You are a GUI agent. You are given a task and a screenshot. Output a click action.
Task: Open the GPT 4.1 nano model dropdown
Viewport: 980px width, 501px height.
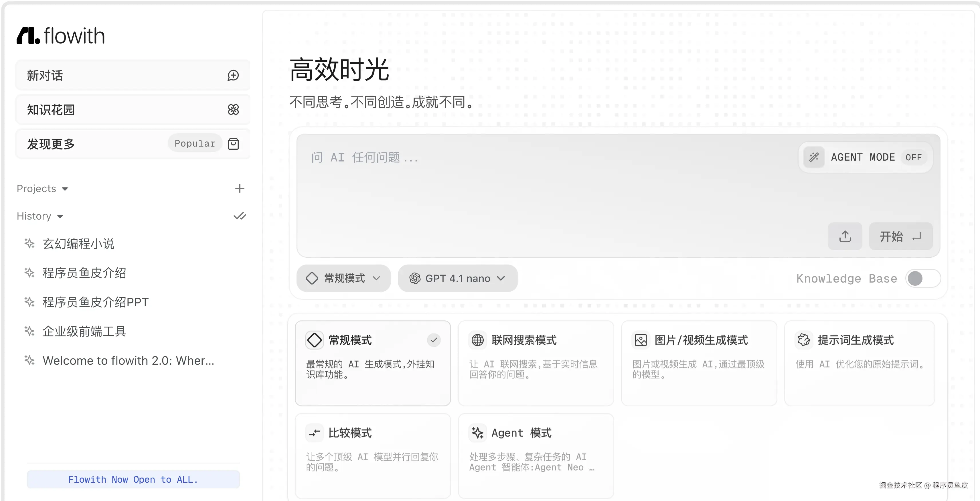point(457,279)
